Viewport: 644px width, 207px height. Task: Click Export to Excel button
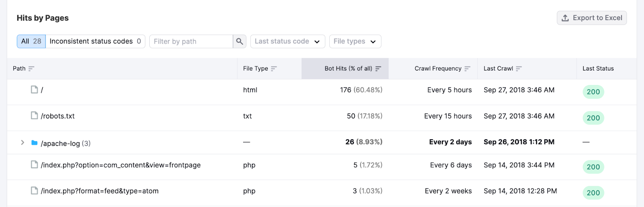592,18
